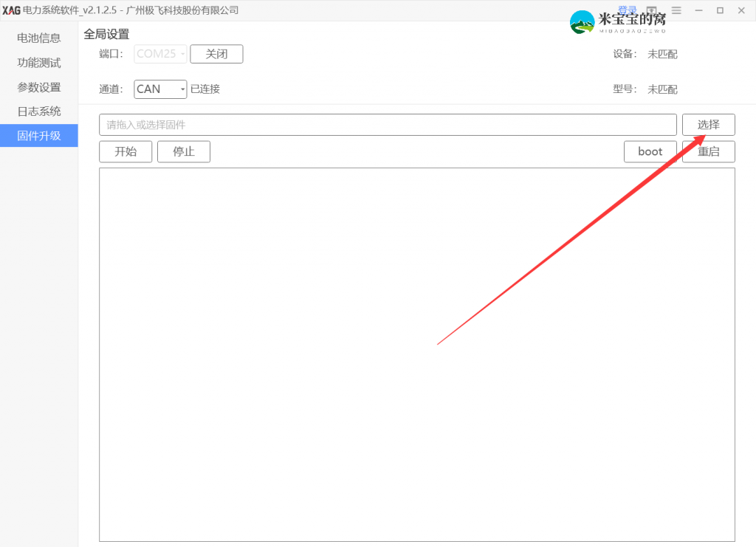Image resolution: width=756 pixels, height=547 pixels.
Task: Switch to 功能测试 tab
Action: click(x=39, y=63)
